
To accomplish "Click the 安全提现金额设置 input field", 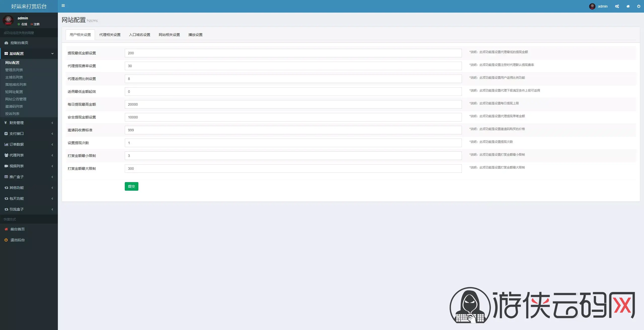I will [293, 117].
